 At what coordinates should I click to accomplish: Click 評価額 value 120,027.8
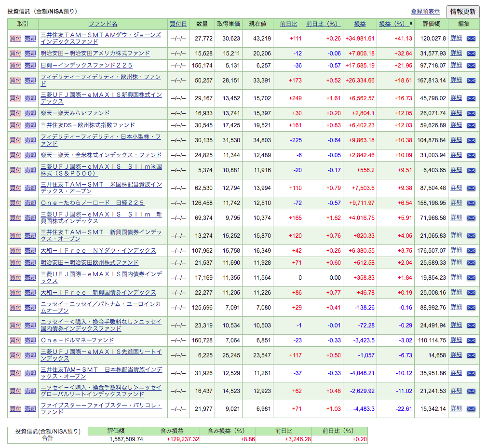(433, 39)
